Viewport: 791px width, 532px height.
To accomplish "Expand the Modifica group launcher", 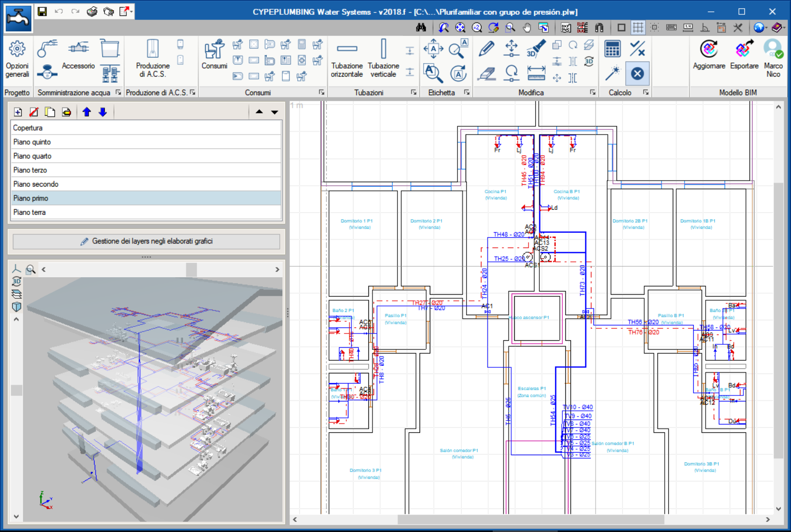I will (x=592, y=93).
